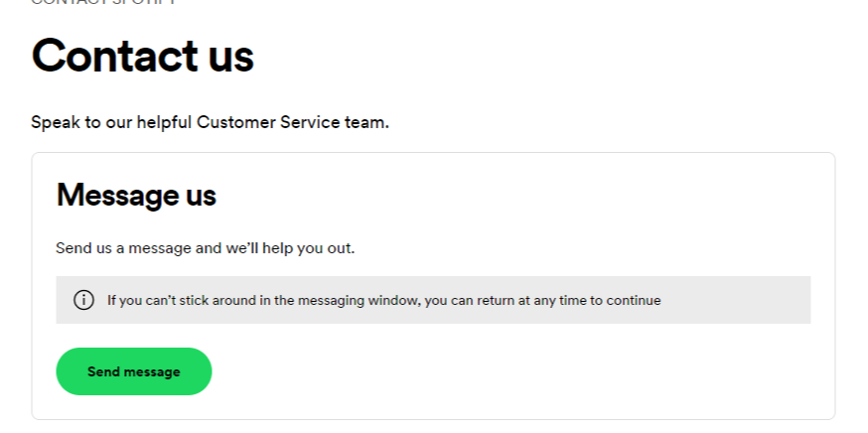Click the 'Send us a message' description line
Image resolution: width=868 pixels, height=433 pixels.
(205, 248)
